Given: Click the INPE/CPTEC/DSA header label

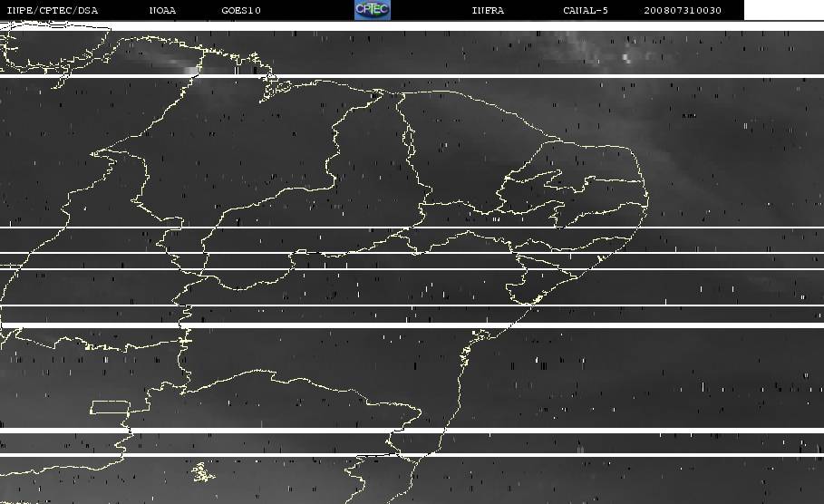Looking at the screenshot, I should pyautogui.click(x=52, y=11).
